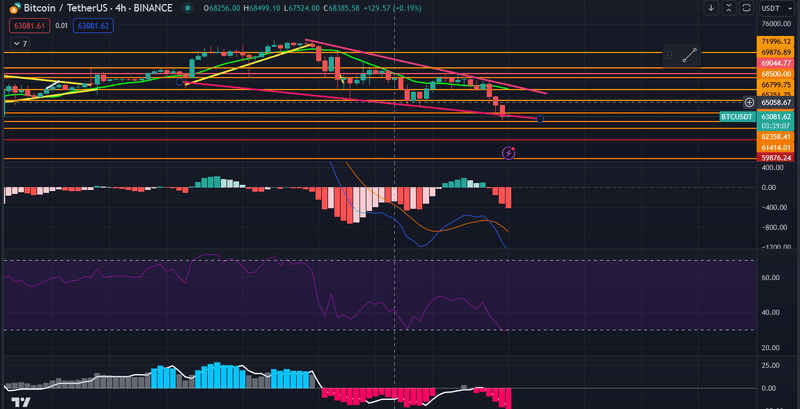Screen dimensions: 800x409
Task: Click the Bitcoin coin logo icon
Action: [x=14, y=8]
